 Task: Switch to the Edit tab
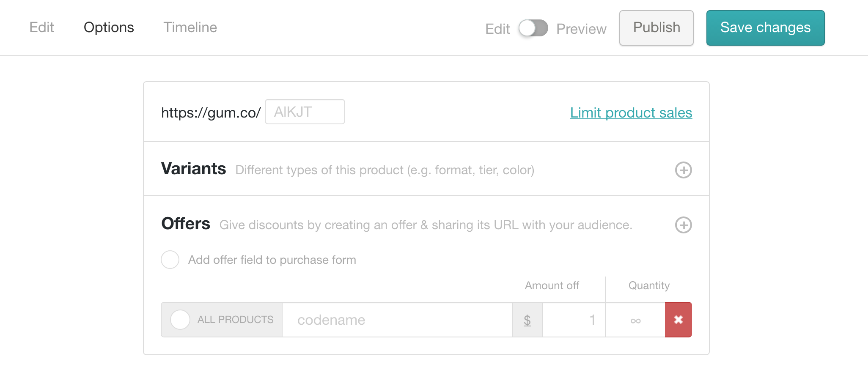(41, 27)
